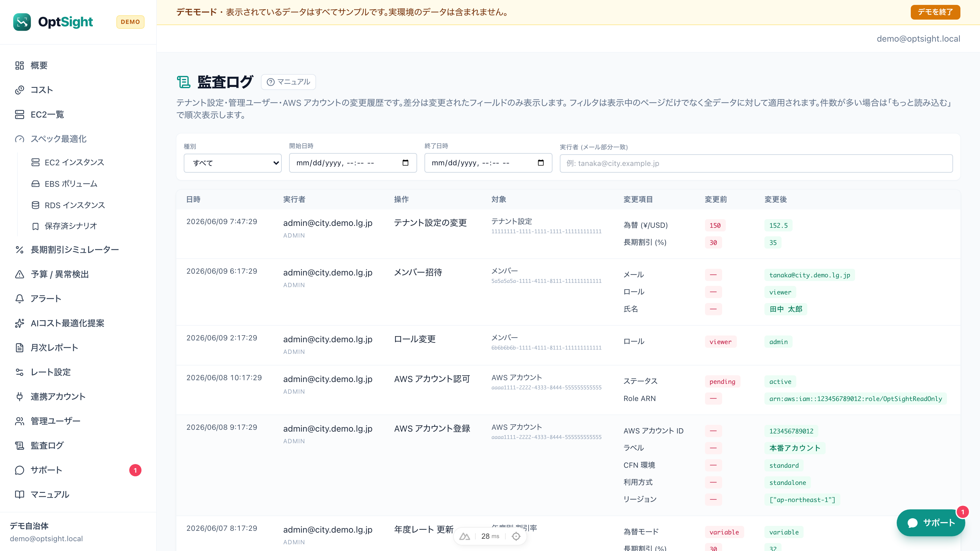Click the 保存済シナリオ bookmark icon
Viewport: 980px width, 551px height.
(36, 226)
